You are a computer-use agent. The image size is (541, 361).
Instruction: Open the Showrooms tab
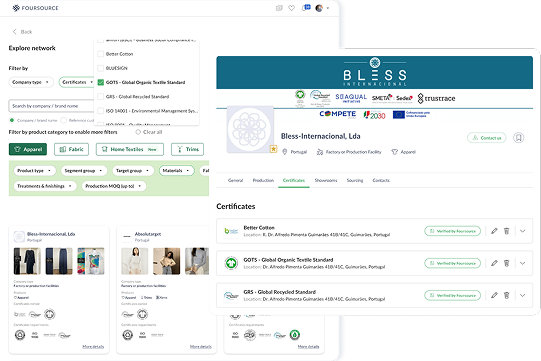pos(326,180)
